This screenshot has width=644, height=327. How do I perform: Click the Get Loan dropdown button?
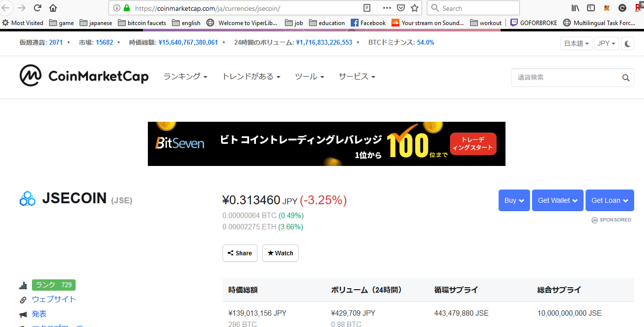tap(610, 200)
